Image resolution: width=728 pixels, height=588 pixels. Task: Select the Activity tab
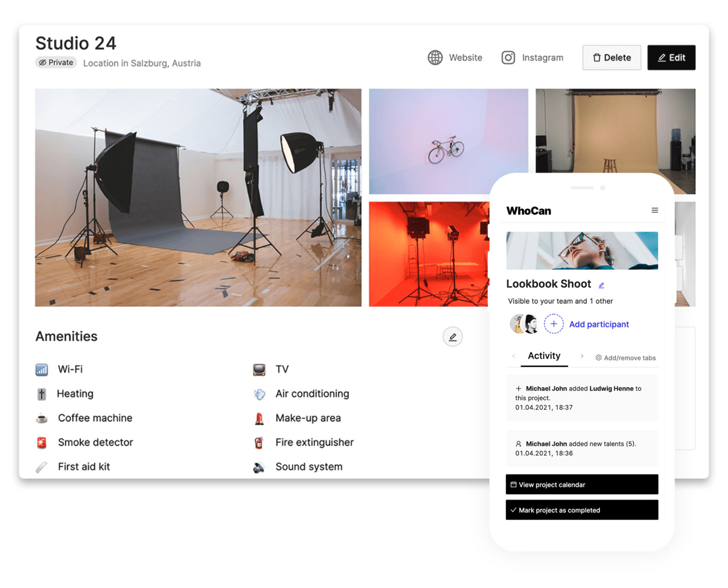(544, 356)
